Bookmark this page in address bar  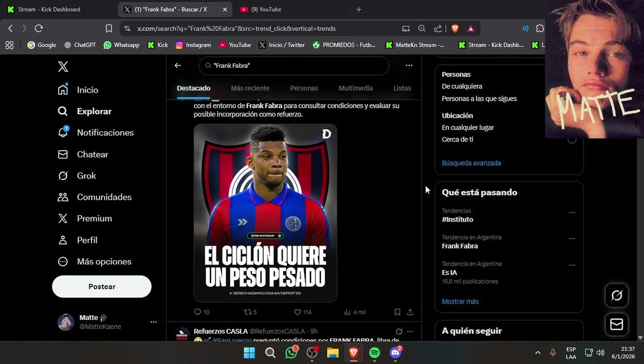pos(109,28)
